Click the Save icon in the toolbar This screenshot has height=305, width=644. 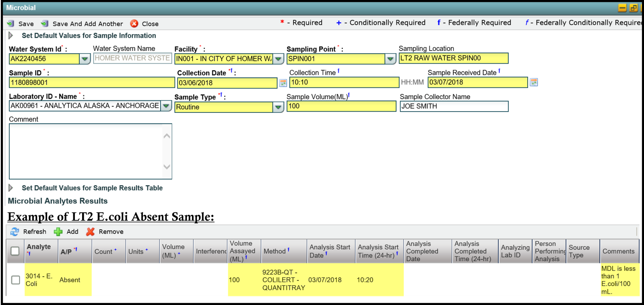[x=11, y=24]
